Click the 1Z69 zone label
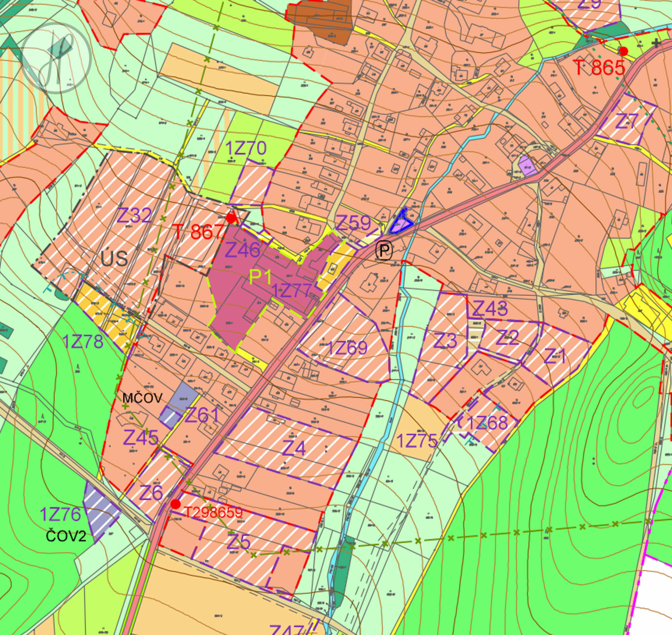The image size is (672, 635). point(347,348)
